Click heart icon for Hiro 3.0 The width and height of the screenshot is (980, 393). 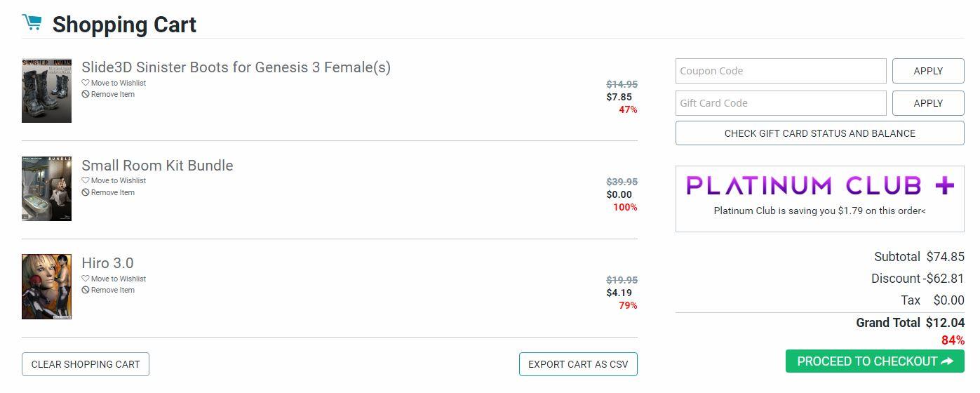point(86,279)
